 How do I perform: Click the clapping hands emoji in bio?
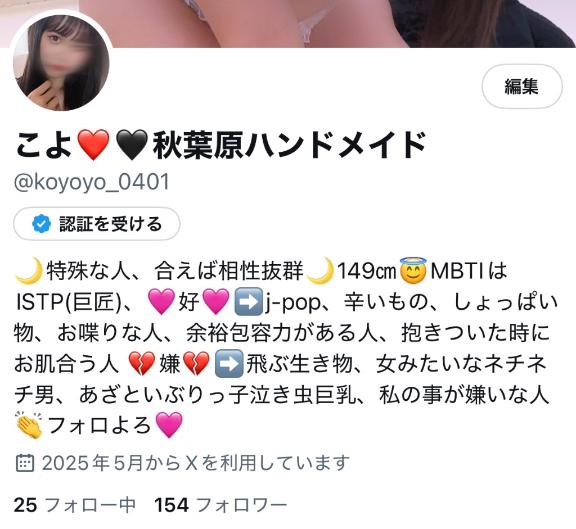point(29,425)
